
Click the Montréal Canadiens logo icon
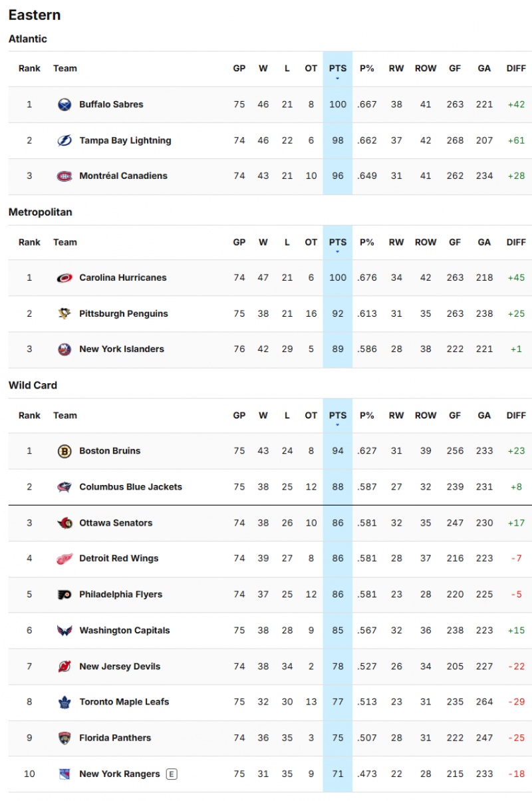pyautogui.click(x=65, y=176)
